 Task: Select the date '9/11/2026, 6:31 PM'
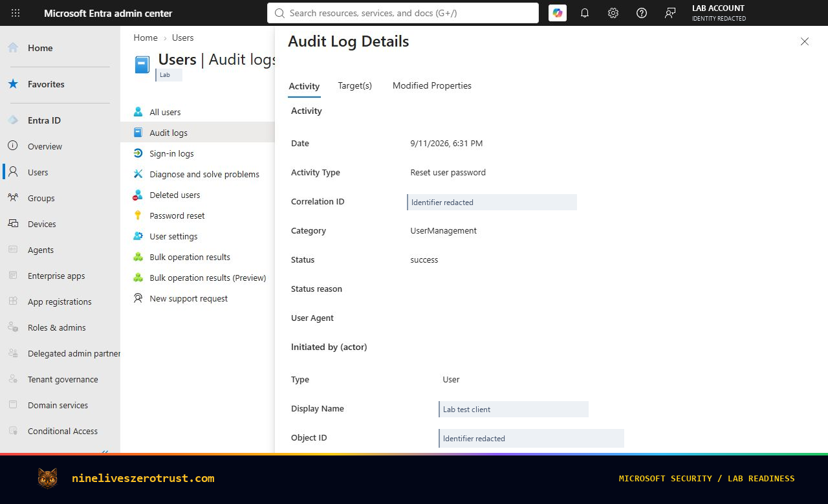446,144
